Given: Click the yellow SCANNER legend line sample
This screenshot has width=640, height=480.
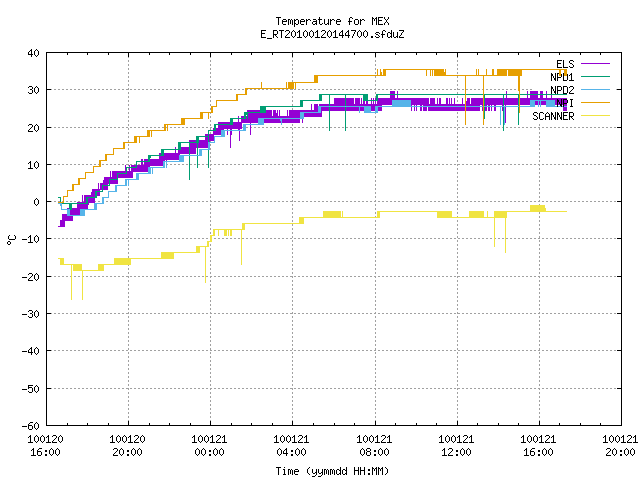Looking at the screenshot, I should pyautogui.click(x=595, y=116).
